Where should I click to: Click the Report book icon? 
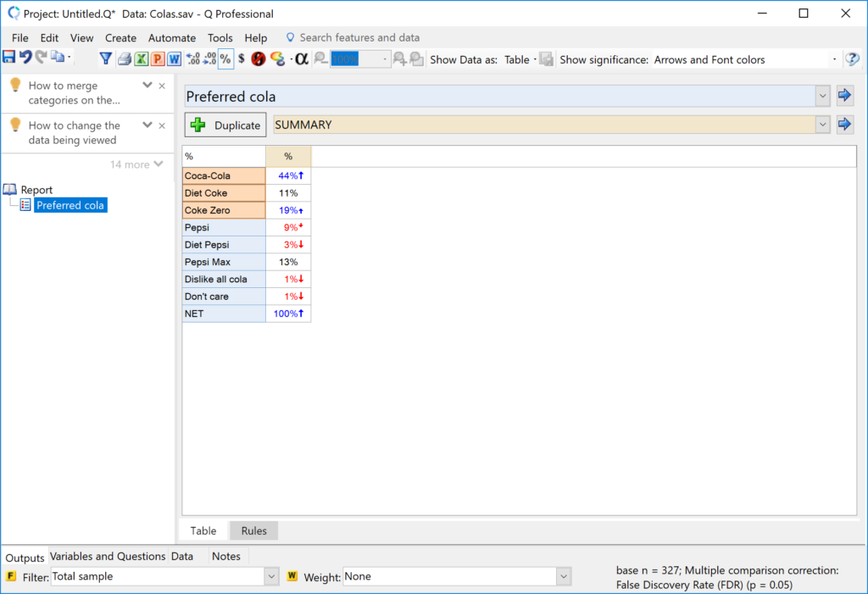(10, 190)
